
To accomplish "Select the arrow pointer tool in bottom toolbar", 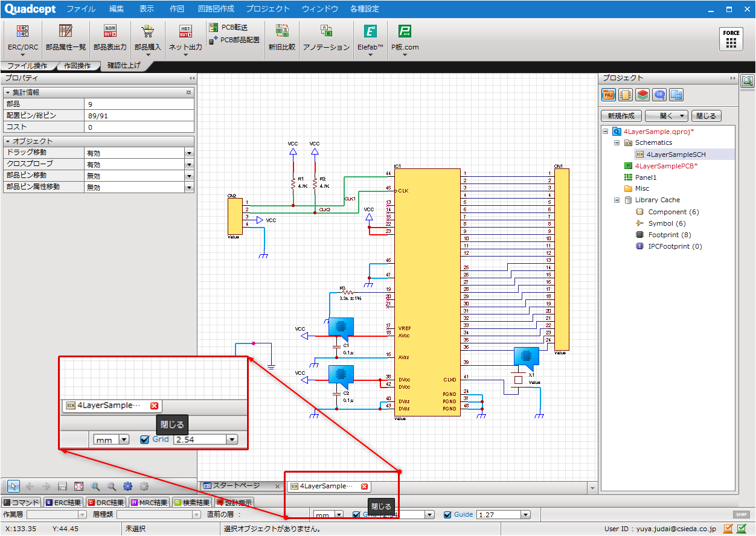I will [x=13, y=486].
